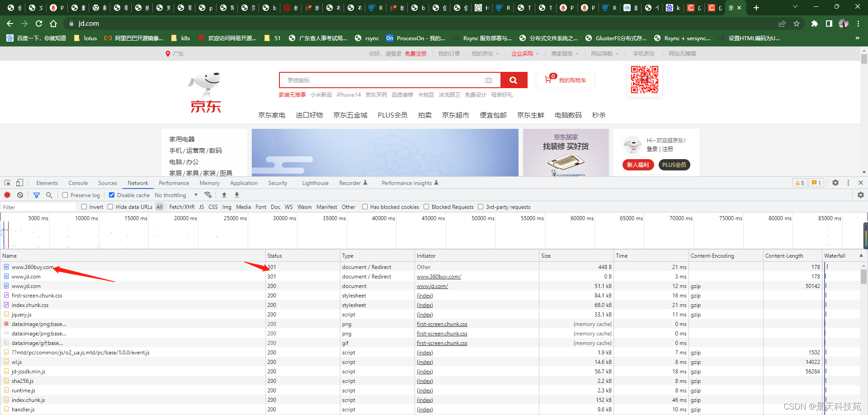Click the import HAR upload arrow icon
This screenshot has height=415, width=868.
pyautogui.click(x=224, y=195)
